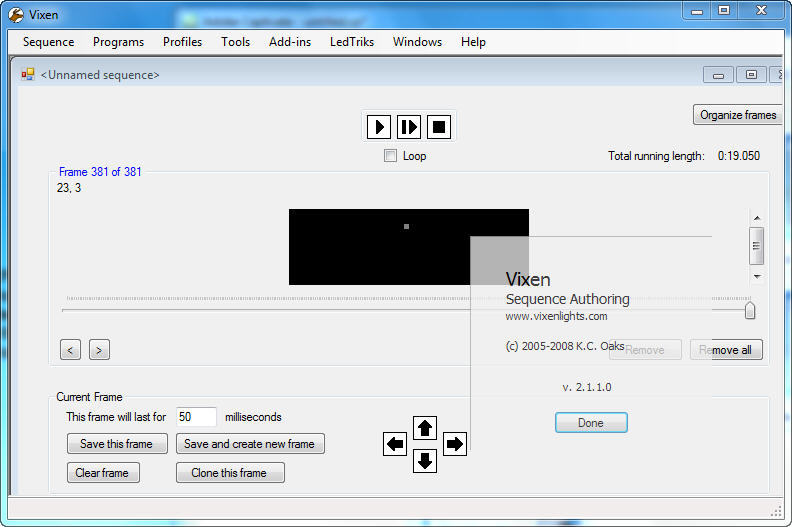Click the frame position slider thumb
The image size is (792, 527).
[750, 311]
